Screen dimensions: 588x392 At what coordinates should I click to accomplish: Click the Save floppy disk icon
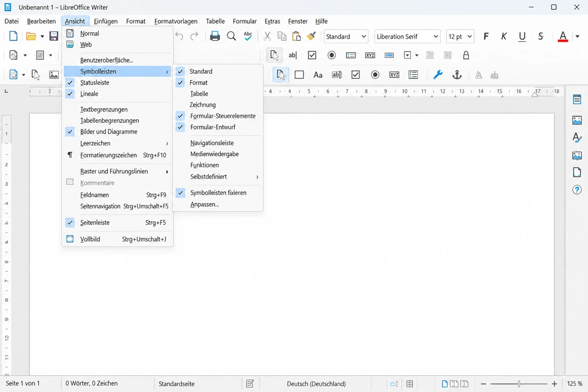pyautogui.click(x=54, y=37)
